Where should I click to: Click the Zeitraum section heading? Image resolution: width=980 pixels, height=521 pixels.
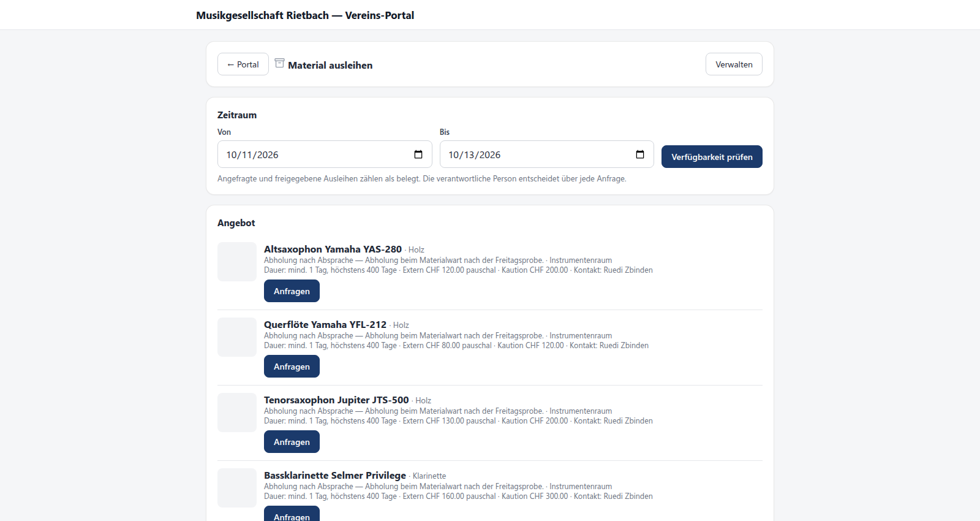237,115
